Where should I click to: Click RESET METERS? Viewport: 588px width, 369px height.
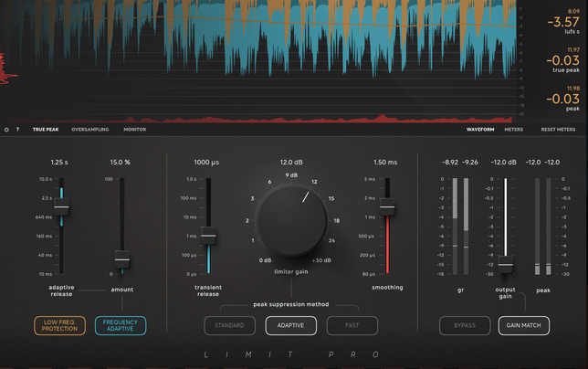click(x=558, y=130)
